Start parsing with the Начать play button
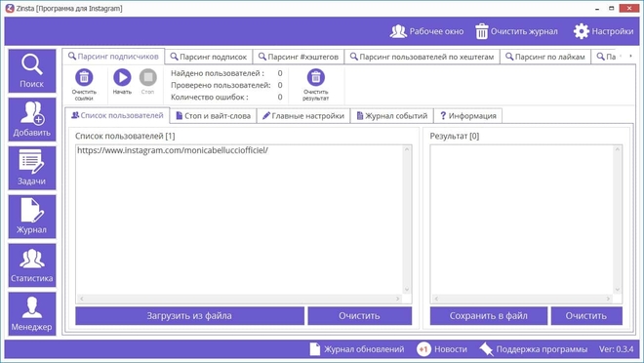This screenshot has height=363, width=644. point(122,77)
